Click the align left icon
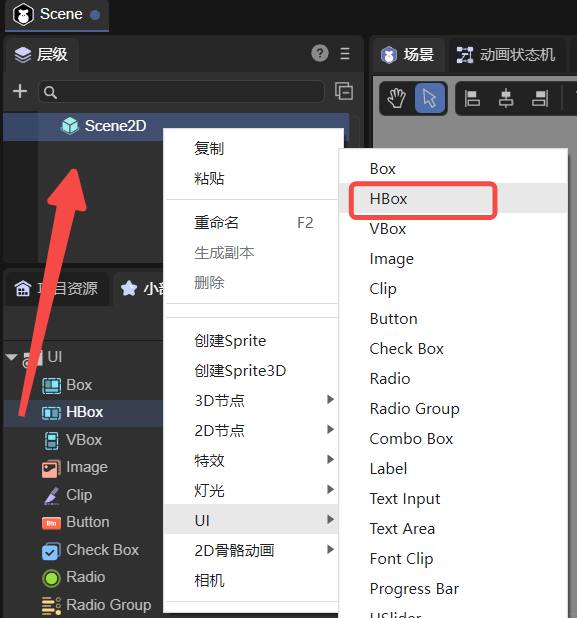Image resolution: width=577 pixels, height=618 pixels. 472,99
